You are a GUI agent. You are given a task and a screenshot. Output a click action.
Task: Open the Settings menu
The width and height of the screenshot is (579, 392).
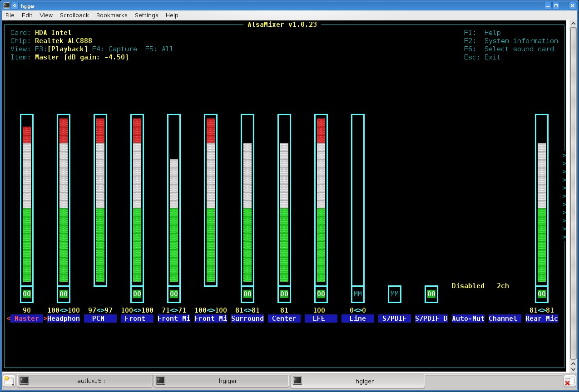(x=146, y=15)
